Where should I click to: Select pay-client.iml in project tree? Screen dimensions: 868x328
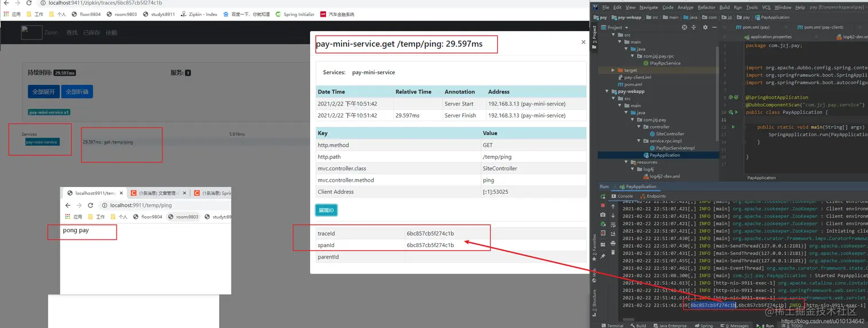point(634,77)
